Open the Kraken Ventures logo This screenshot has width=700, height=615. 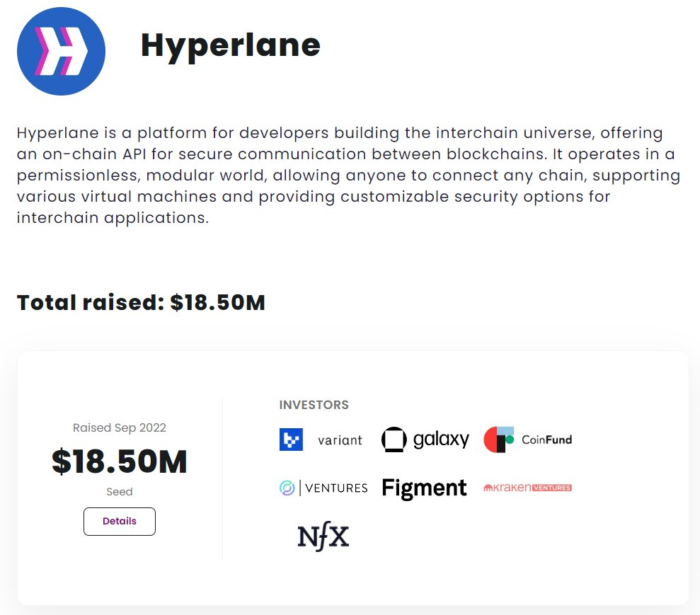[x=528, y=488]
